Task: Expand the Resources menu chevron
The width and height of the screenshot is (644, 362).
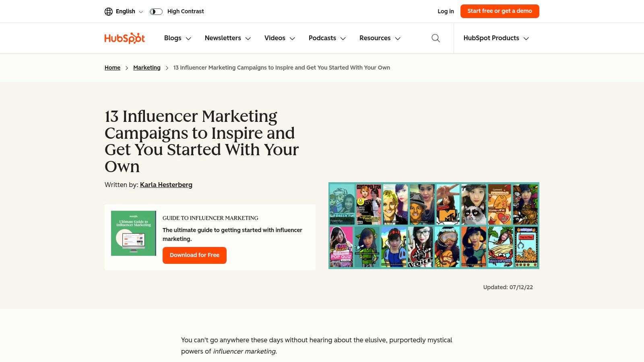Action: point(398,39)
